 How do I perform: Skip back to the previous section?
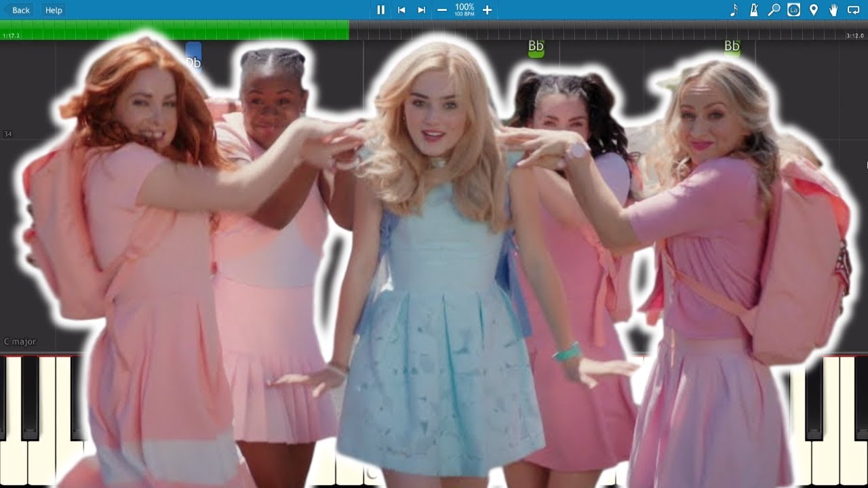point(401,9)
